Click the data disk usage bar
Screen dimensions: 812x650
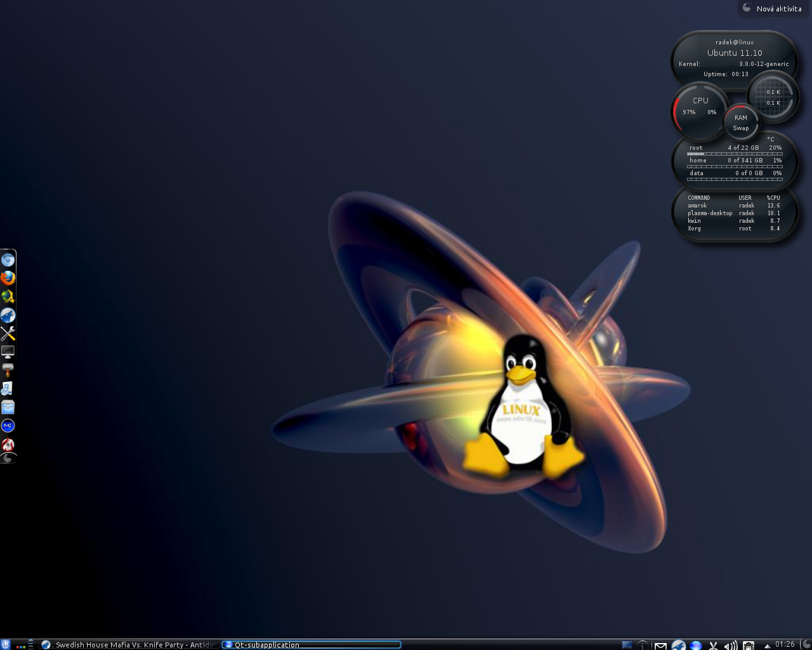click(735, 179)
